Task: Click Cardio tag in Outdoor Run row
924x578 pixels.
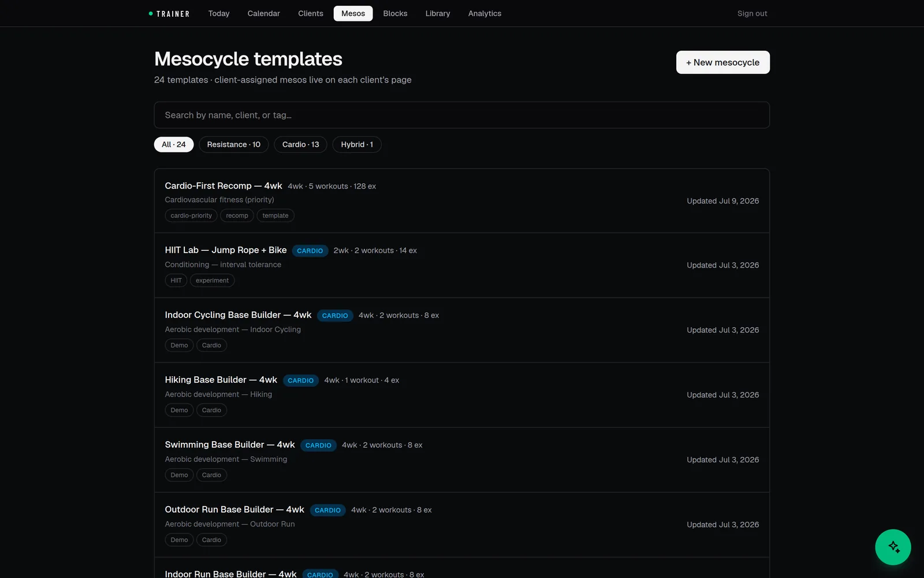Action: [x=211, y=539]
